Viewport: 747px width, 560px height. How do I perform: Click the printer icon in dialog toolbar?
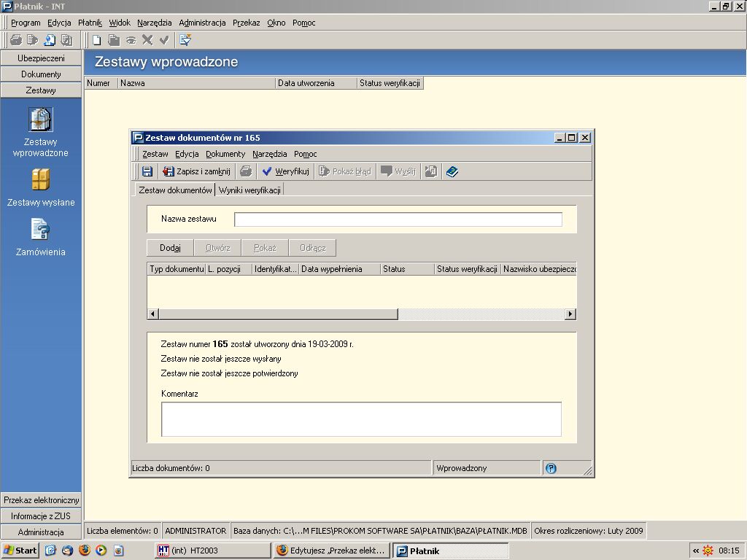246,171
